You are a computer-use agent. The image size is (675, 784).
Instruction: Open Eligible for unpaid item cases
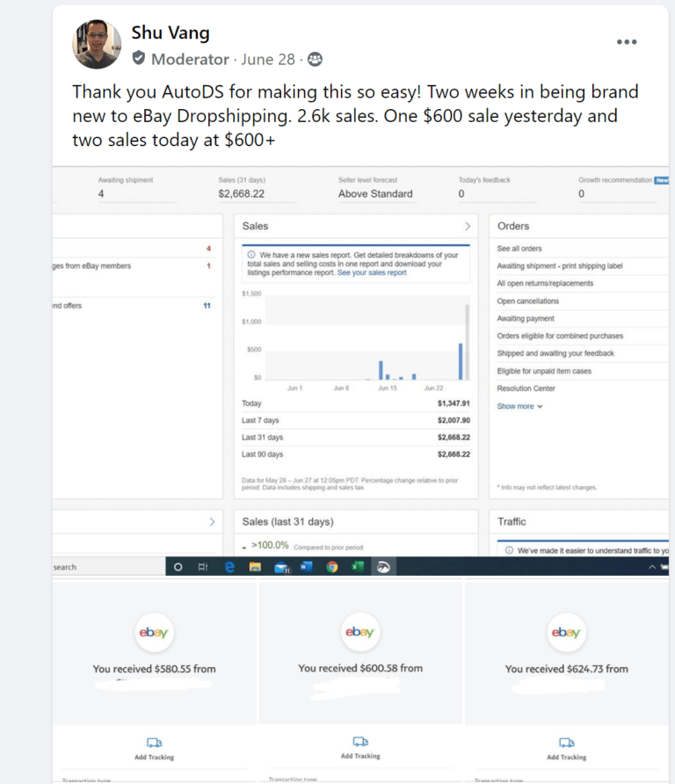pyautogui.click(x=544, y=371)
